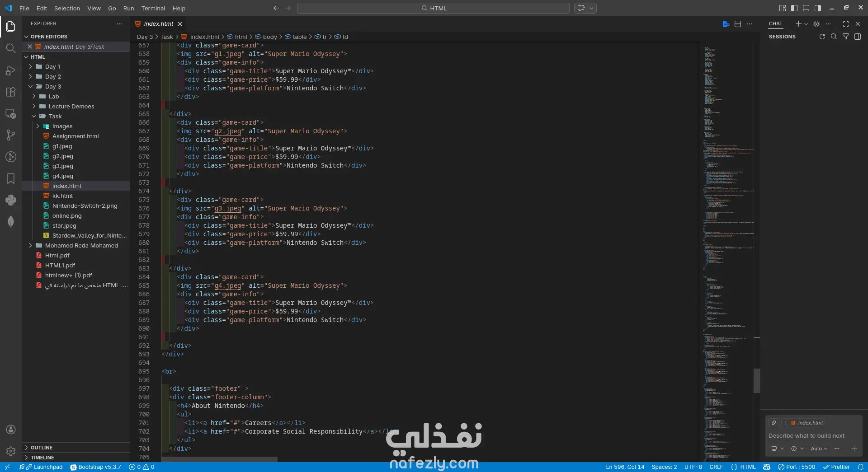Screen dimensions: 868x472
Task: Open the MongoDB leaf view
Action: pos(11,222)
